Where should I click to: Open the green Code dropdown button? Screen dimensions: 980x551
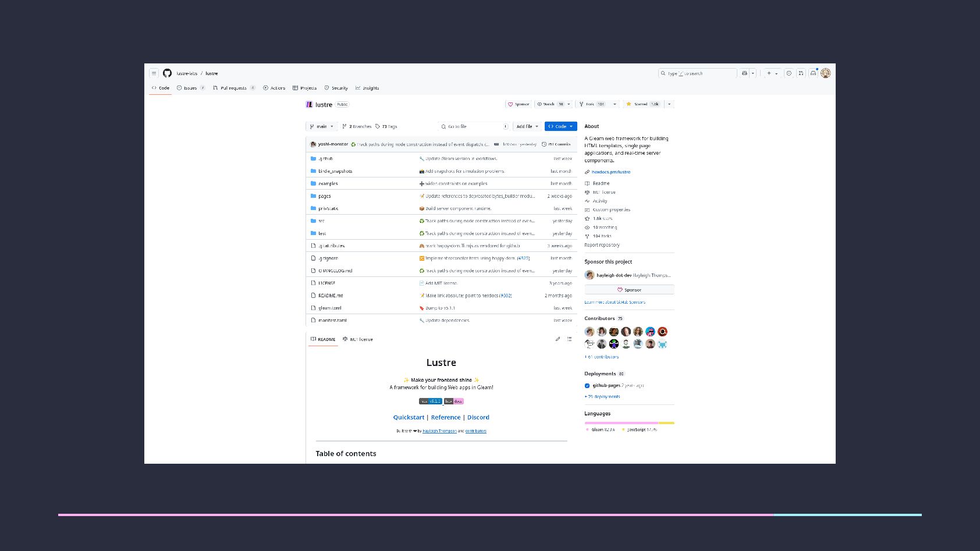[561, 126]
